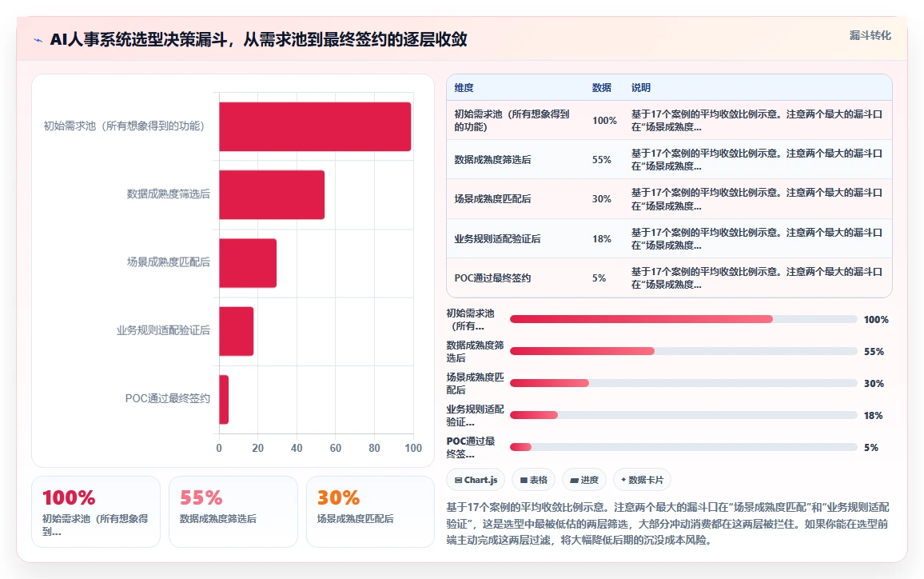Click the 维度 column header
Viewport: 924px width, 579px height.
click(464, 88)
